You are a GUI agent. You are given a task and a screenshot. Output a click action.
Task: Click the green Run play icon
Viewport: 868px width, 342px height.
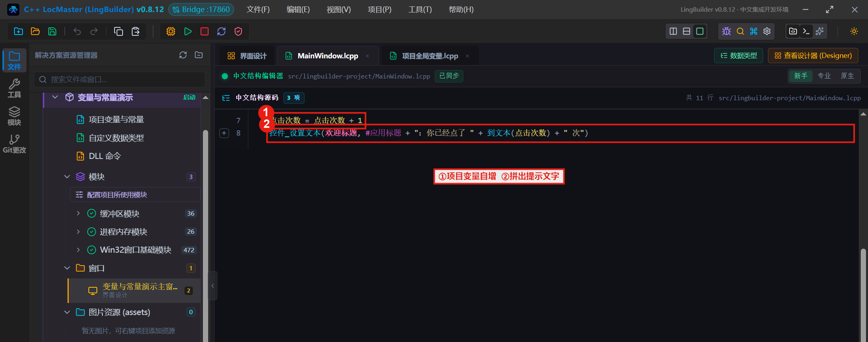188,31
